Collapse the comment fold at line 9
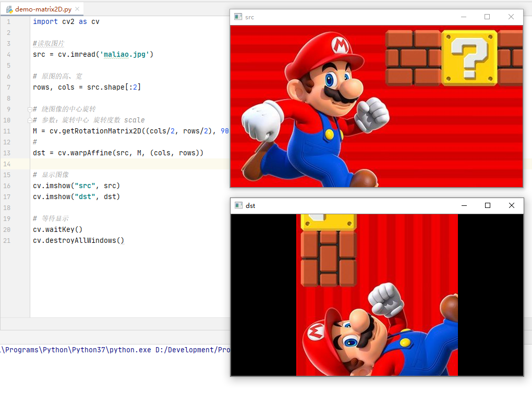532x406 pixels. 30,109
